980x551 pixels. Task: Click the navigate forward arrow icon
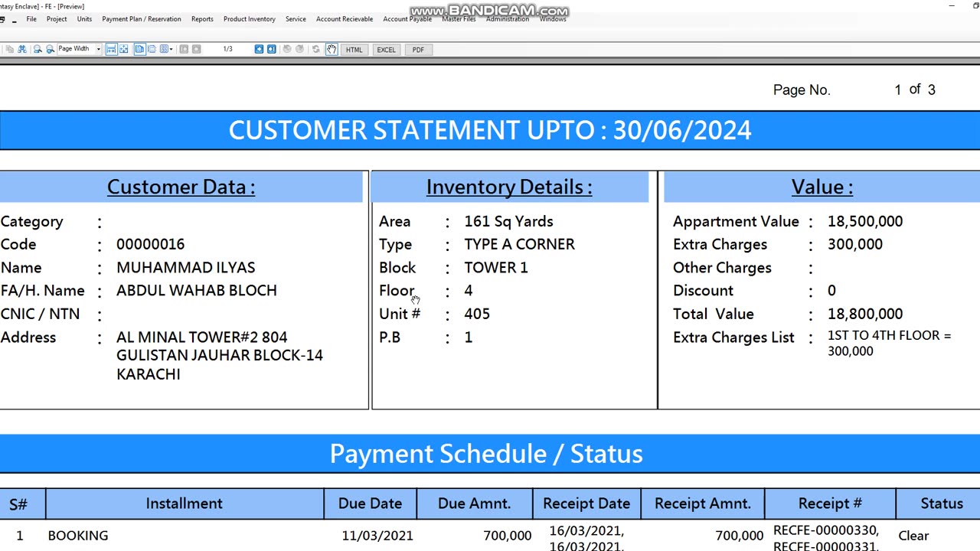(299, 49)
